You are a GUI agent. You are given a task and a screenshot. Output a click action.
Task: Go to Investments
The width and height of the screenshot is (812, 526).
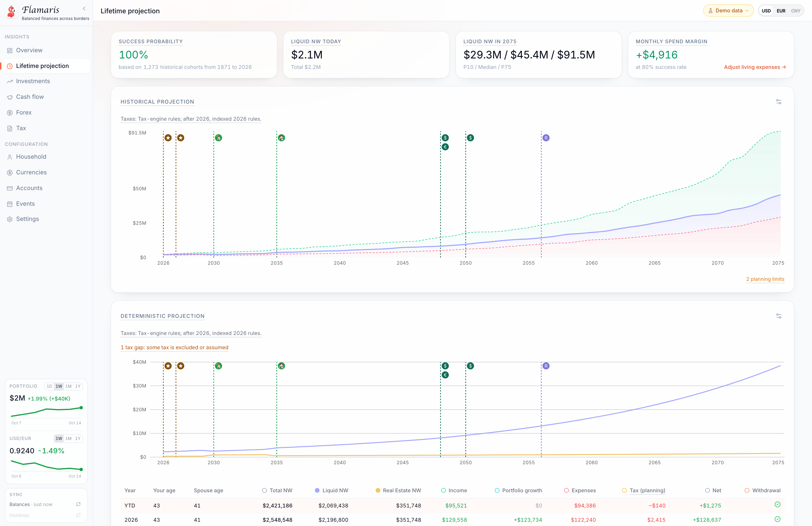point(46,81)
